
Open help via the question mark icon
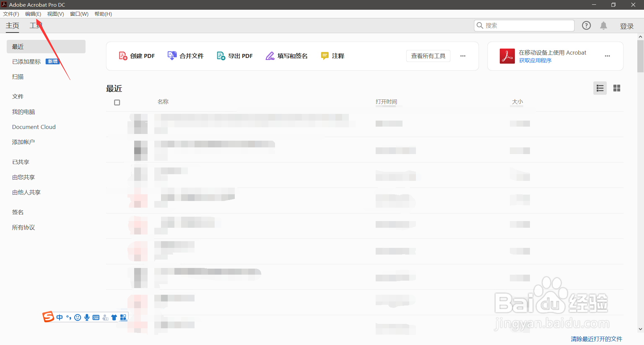click(x=586, y=25)
